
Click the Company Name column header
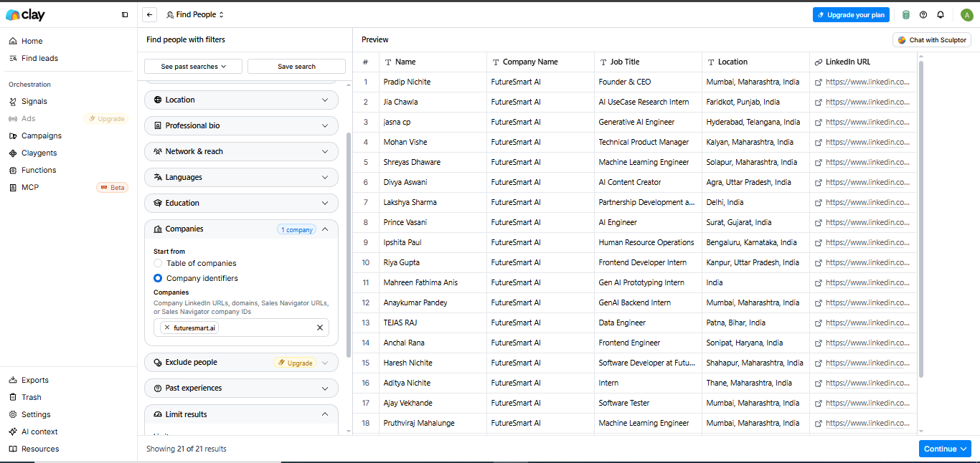[x=540, y=62]
